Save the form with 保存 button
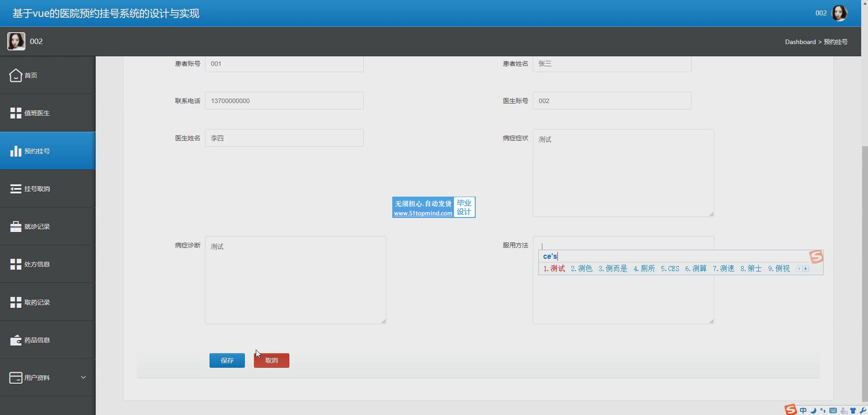868x415 pixels. click(x=227, y=361)
